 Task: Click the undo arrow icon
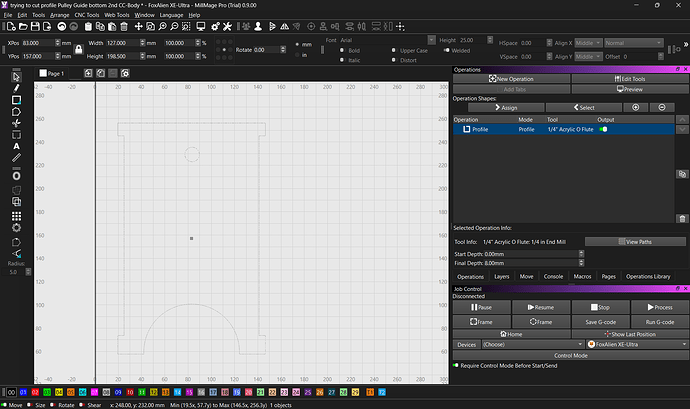[x=62, y=26]
